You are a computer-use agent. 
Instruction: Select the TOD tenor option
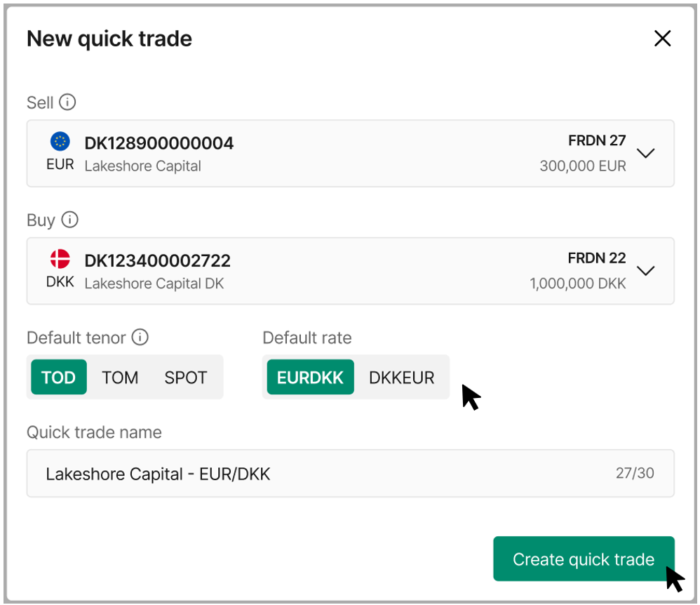pyautogui.click(x=58, y=377)
